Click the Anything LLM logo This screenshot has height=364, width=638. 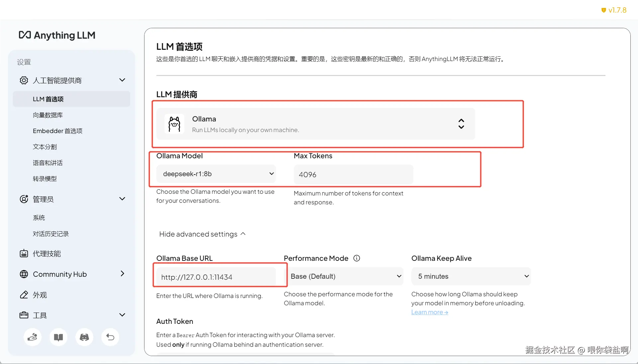[x=57, y=35]
